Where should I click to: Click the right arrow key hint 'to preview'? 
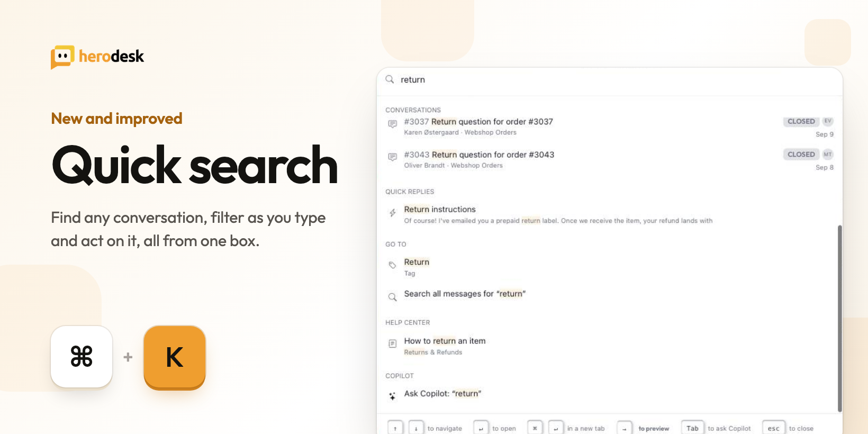click(625, 428)
